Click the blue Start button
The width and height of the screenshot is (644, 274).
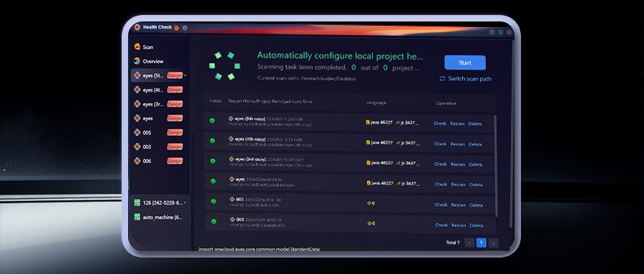[465, 63]
